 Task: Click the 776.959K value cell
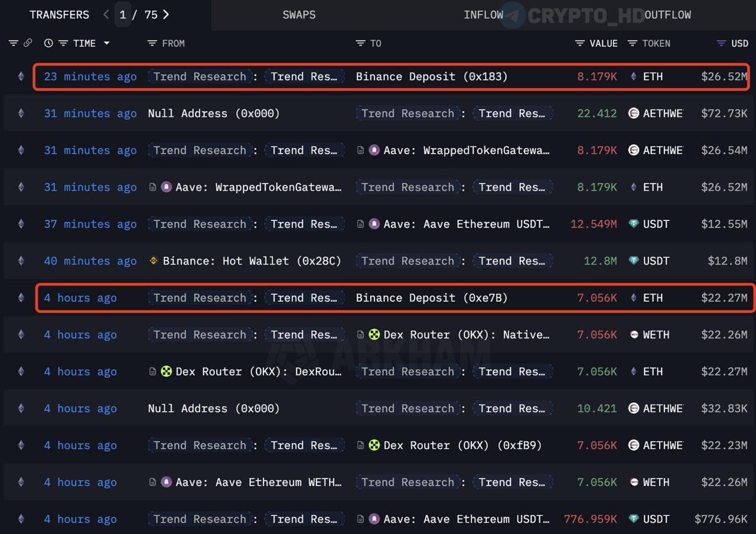[591, 519]
